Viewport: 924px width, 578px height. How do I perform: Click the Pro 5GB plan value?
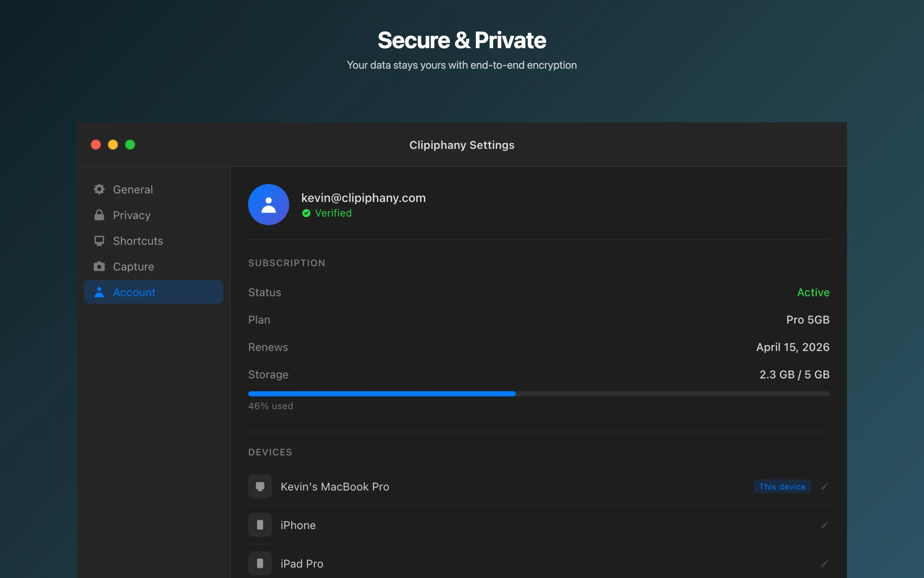[x=808, y=320]
